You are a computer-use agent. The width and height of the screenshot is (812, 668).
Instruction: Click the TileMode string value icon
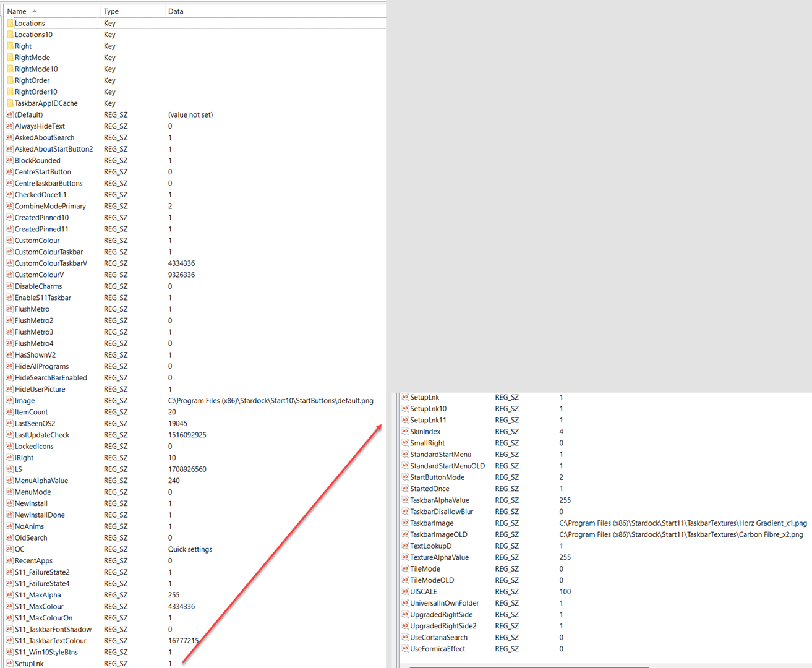point(406,569)
